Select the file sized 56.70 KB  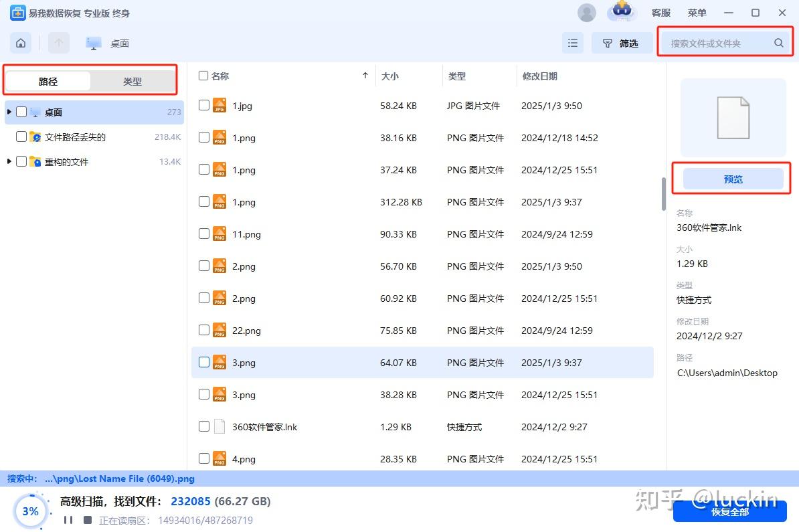click(422, 266)
